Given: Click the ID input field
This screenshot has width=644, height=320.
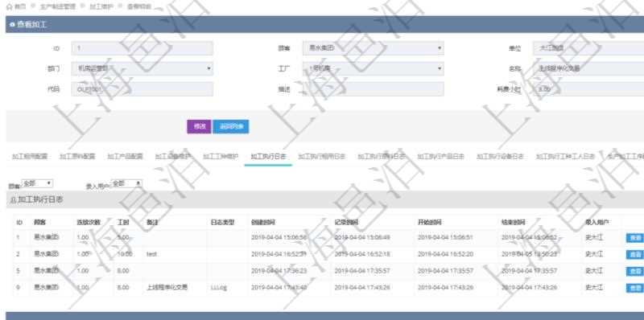Looking at the screenshot, I should point(142,48).
